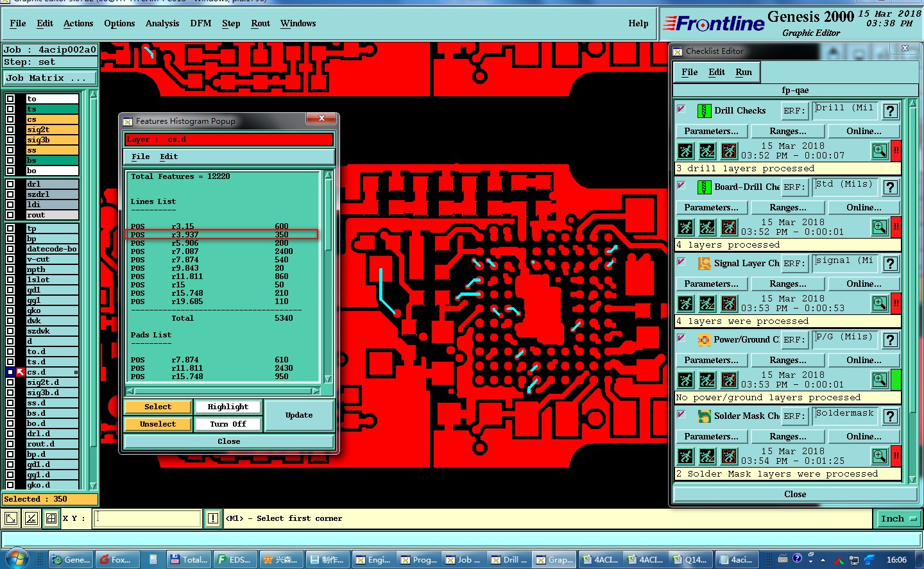Open the DFM menu

201,23
